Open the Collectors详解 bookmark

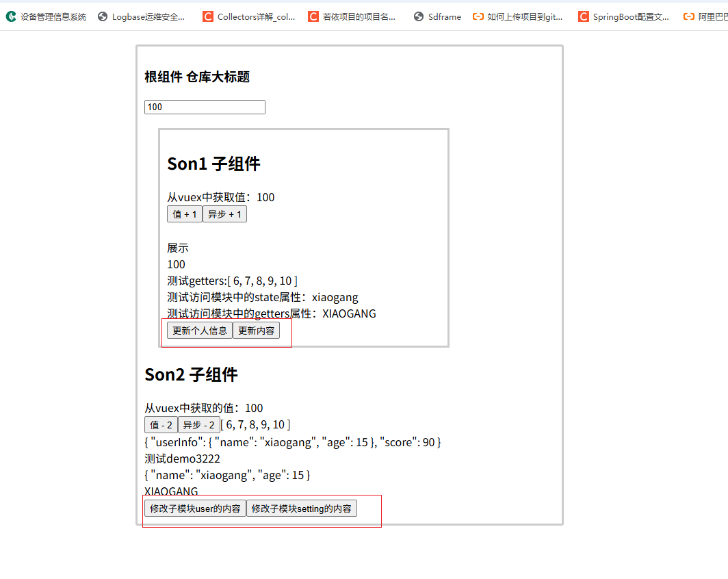249,16
